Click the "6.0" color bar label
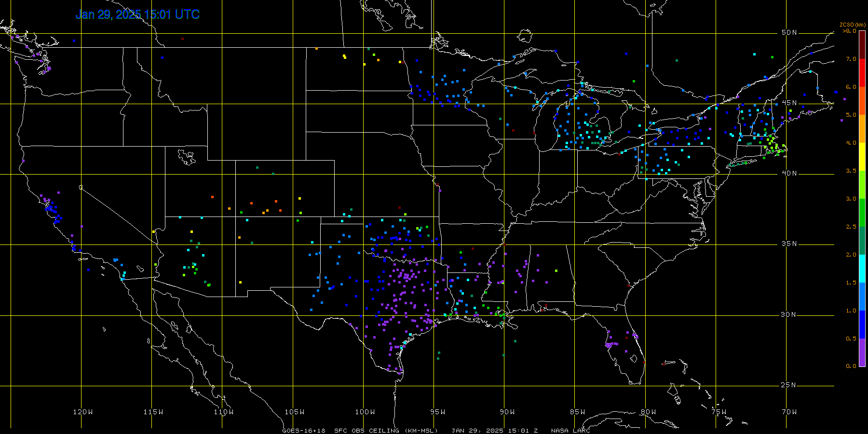Viewport: 868px width, 434px height. point(851,87)
